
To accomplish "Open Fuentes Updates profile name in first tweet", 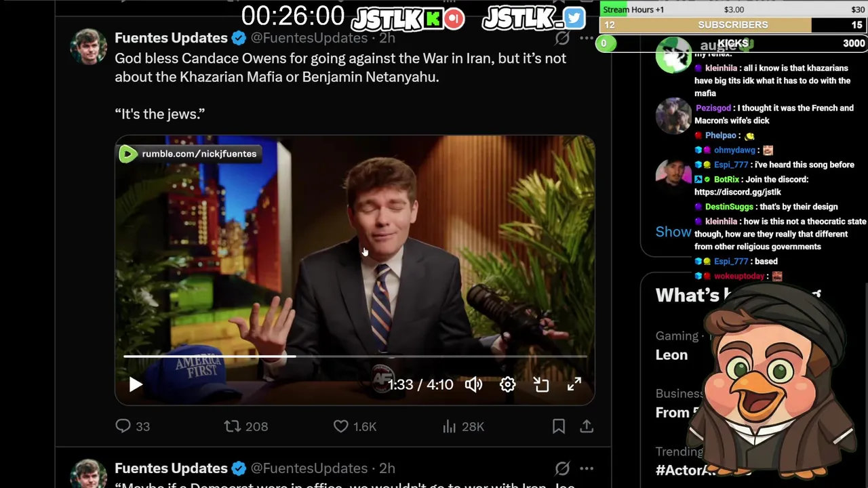I will 171,38.
